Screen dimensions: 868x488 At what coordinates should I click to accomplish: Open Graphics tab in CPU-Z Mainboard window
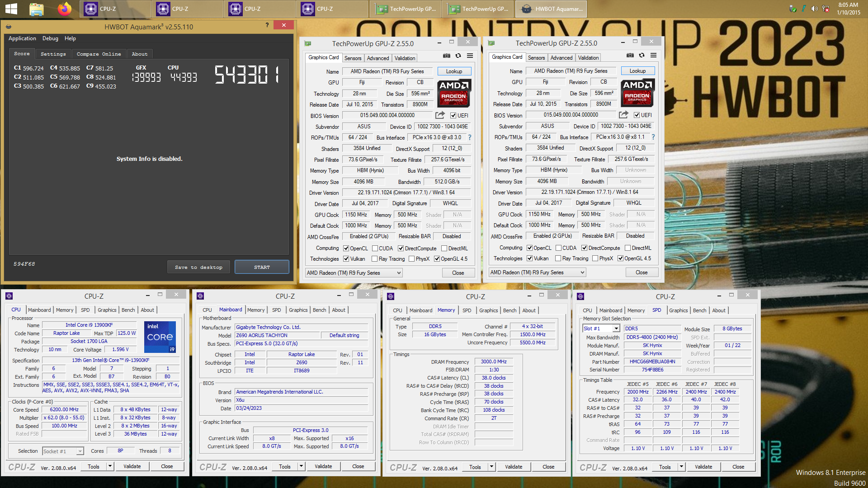pyautogui.click(x=298, y=310)
